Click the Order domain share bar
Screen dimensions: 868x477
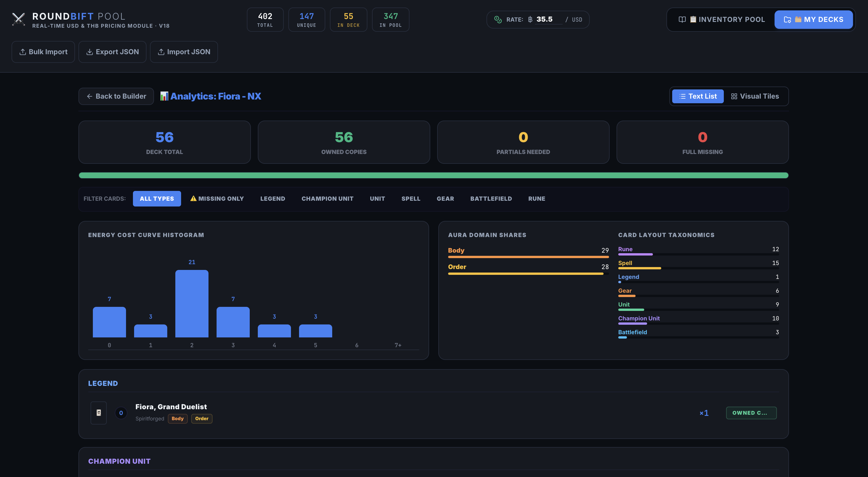click(x=528, y=273)
